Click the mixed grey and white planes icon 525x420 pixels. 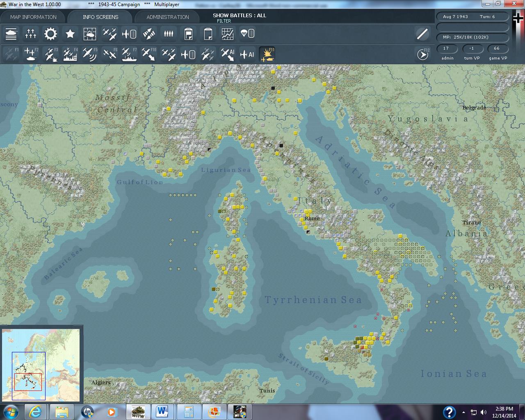(208, 54)
